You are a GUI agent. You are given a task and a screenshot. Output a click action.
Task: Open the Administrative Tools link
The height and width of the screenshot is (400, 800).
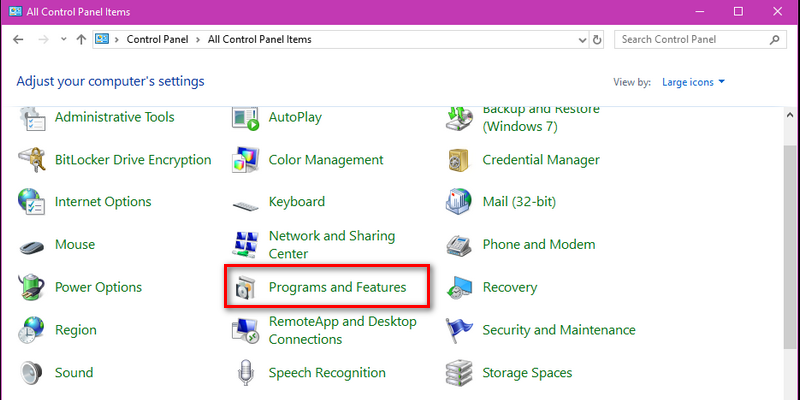pos(114,117)
